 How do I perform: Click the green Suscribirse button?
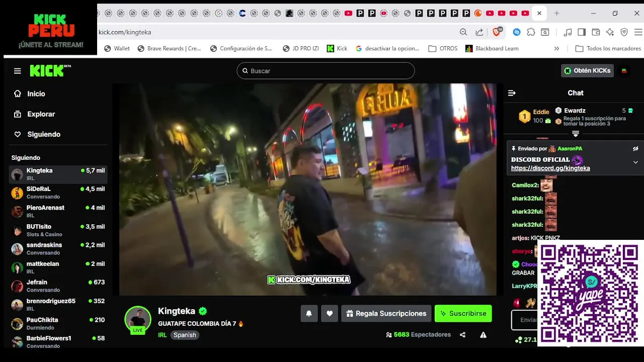(463, 313)
